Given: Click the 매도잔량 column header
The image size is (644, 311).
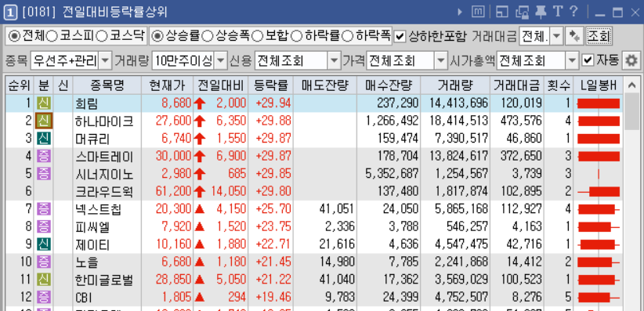Looking at the screenshot, I should pos(324,85).
